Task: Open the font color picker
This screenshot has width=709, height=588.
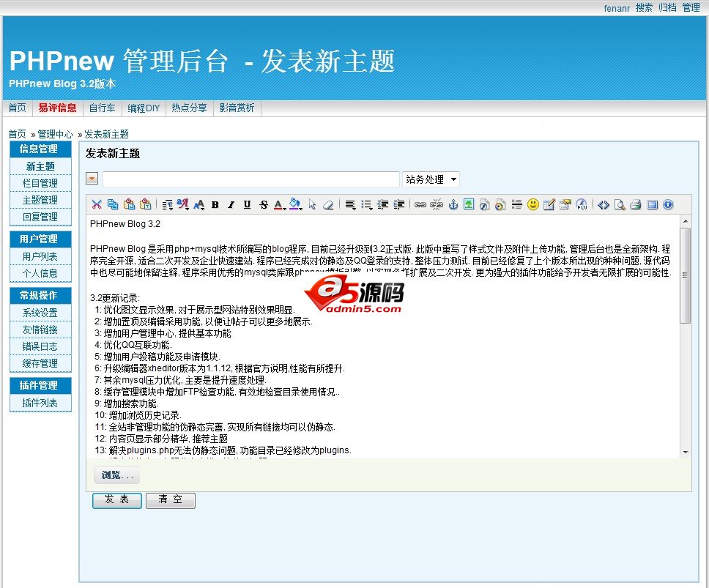Action: click(280, 205)
